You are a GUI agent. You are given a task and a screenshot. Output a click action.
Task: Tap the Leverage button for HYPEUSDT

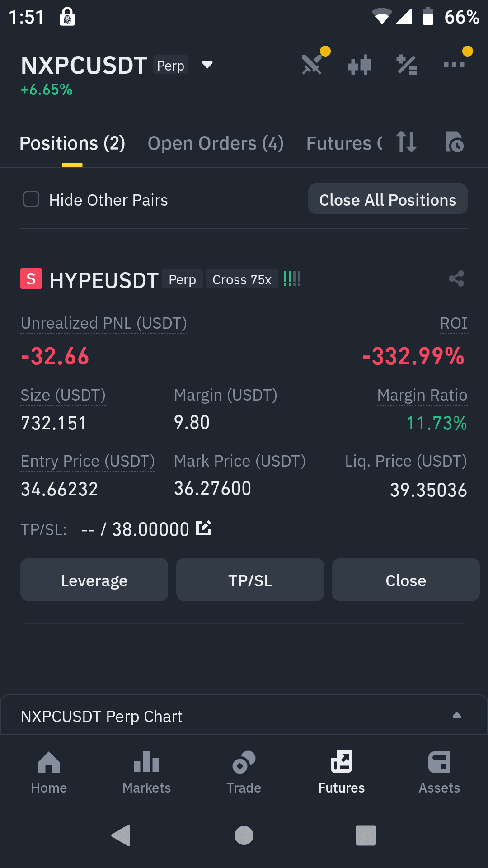click(x=94, y=580)
